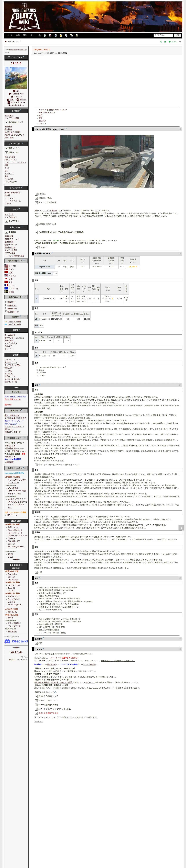Viewport: 186px width, 868px height.
Task: Click the 多国籍 flag icon
Action: point(6,292)
